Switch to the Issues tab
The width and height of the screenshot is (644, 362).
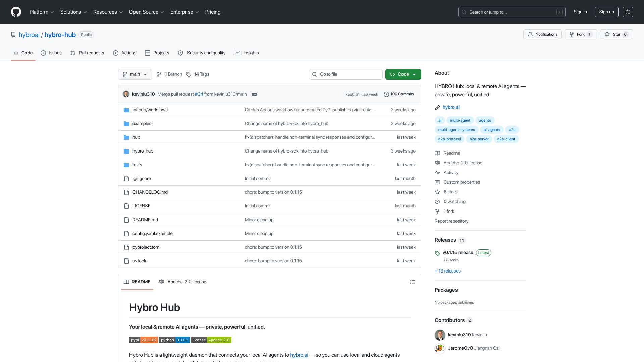pyautogui.click(x=51, y=53)
